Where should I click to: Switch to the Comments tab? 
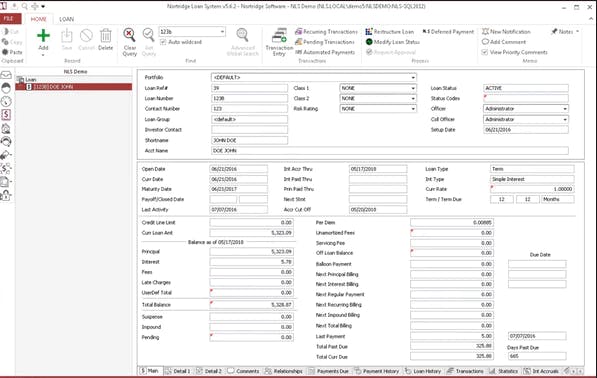click(x=243, y=371)
